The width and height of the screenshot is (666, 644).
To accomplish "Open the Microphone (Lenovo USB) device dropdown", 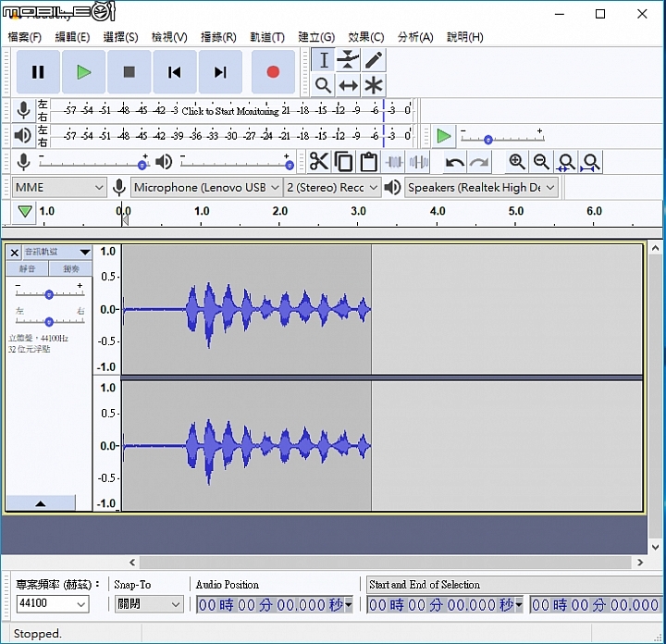I will [x=206, y=187].
